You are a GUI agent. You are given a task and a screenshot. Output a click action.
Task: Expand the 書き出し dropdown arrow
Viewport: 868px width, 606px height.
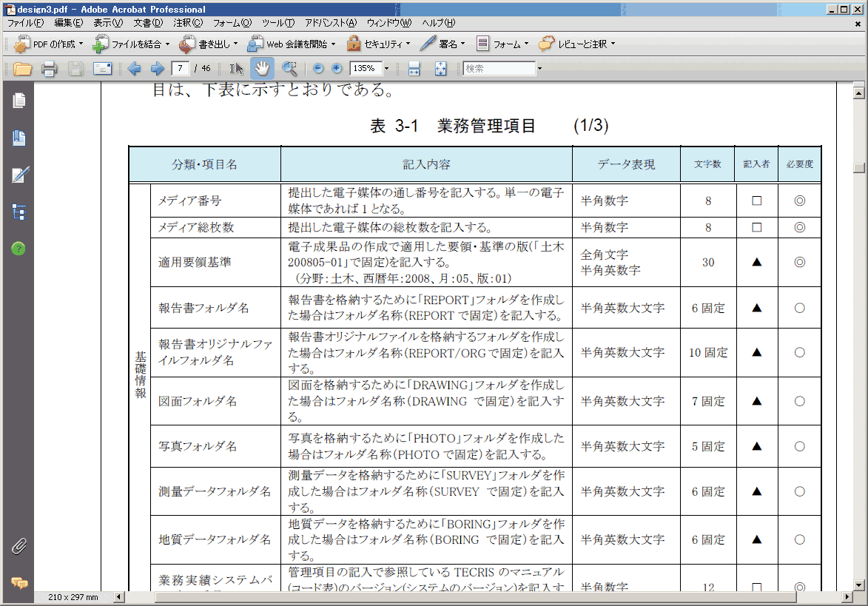236,44
